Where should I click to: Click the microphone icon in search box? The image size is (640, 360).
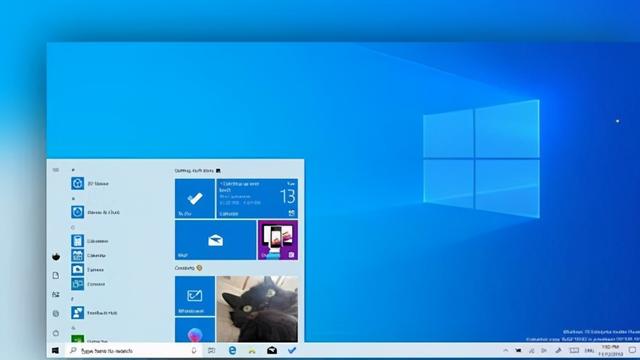point(194,351)
